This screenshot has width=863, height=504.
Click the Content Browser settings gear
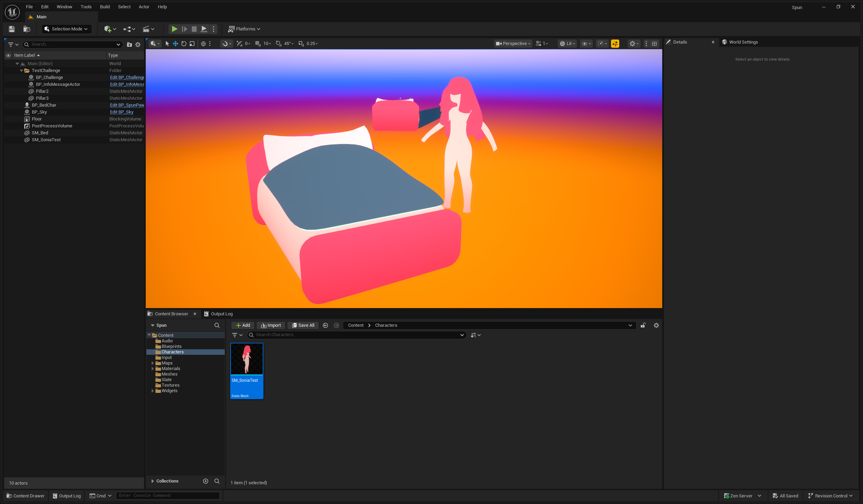click(656, 325)
